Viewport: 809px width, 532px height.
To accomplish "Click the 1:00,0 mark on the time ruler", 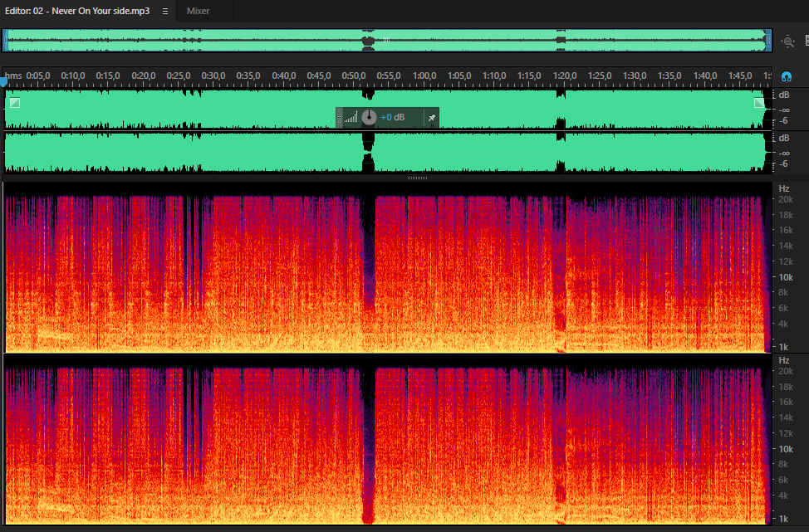I will (424, 76).
